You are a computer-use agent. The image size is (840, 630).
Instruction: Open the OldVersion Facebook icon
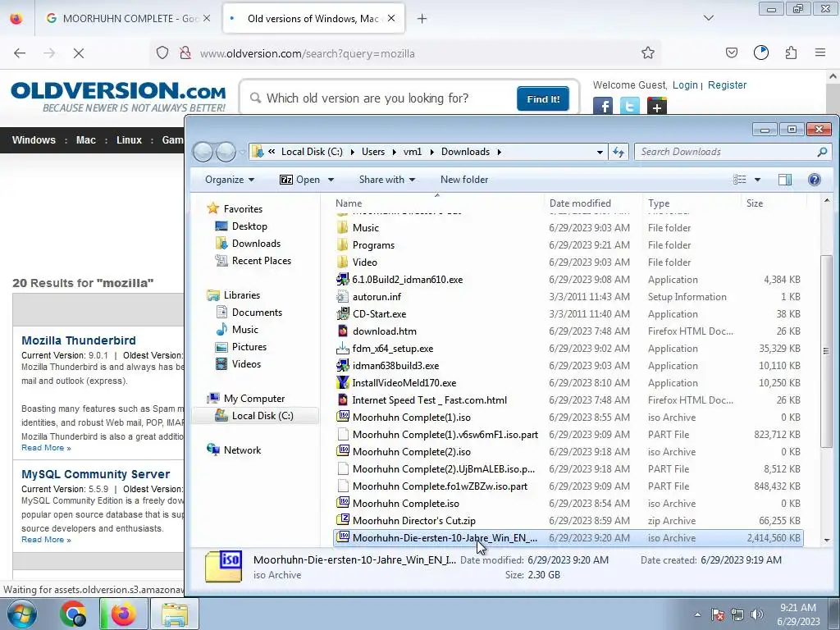(603, 106)
